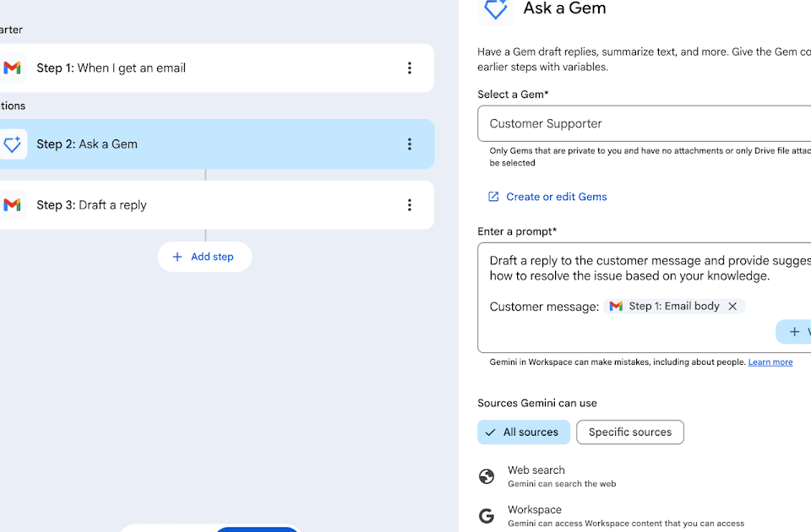Viewport: 811px width, 532px height.
Task: Remove the Email body variable chip
Action: pos(732,307)
